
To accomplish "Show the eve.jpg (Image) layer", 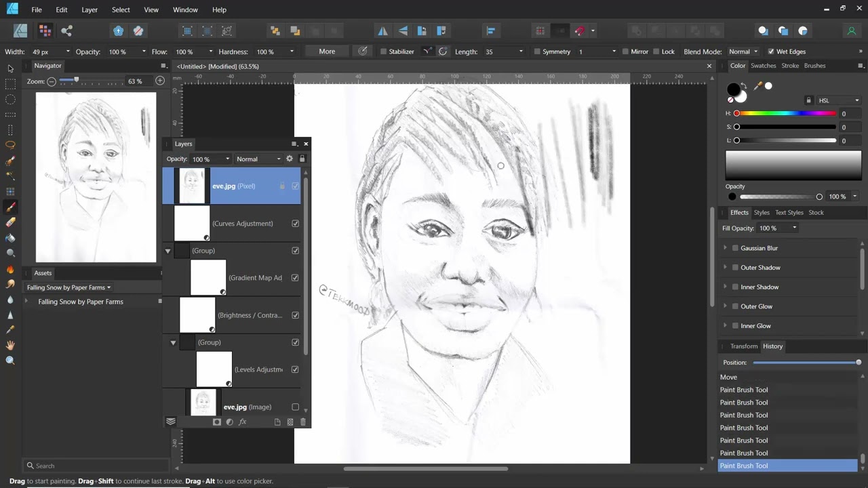I will (x=295, y=407).
